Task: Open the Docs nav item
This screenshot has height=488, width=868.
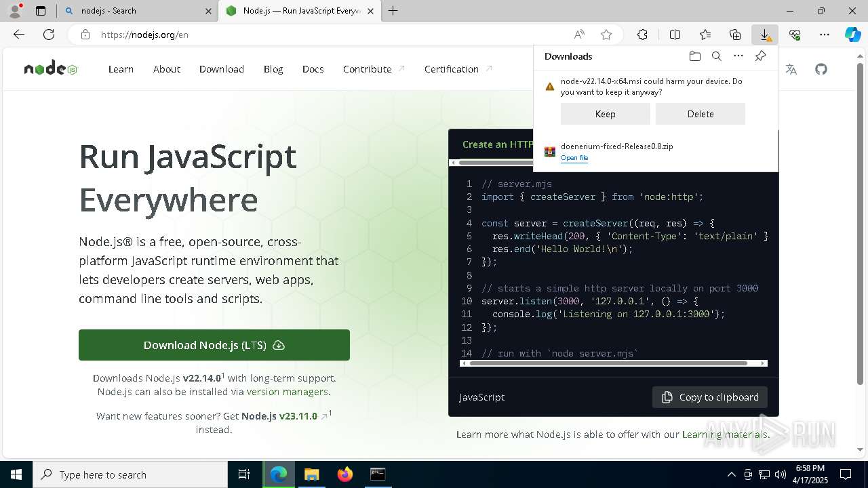Action: pos(313,69)
